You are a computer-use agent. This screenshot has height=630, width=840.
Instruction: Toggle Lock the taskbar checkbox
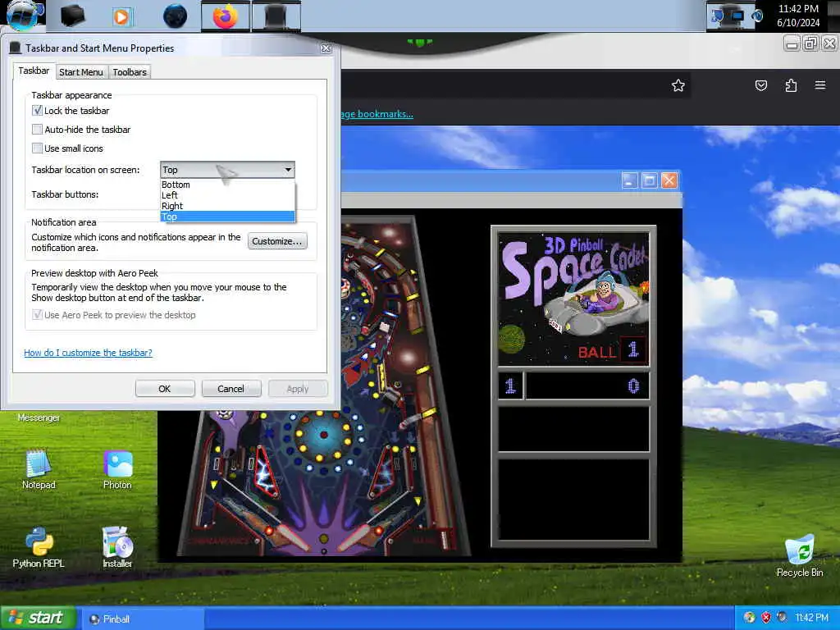pos(37,111)
